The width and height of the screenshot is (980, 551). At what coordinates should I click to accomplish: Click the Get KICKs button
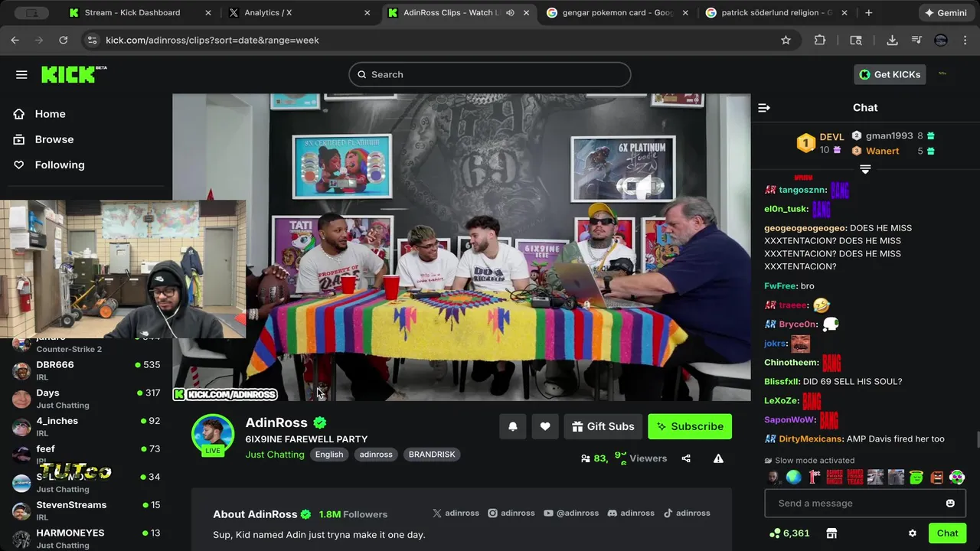point(890,74)
